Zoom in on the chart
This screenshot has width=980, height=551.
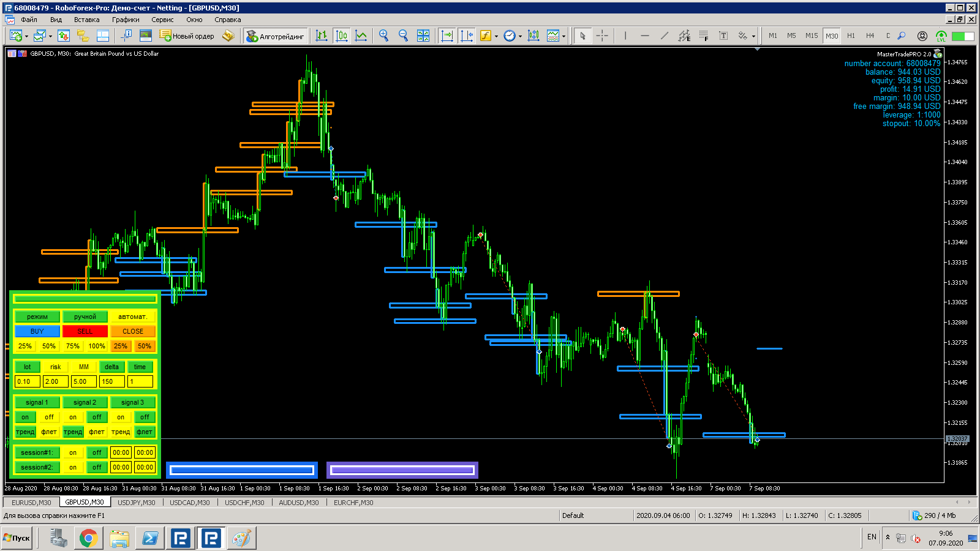[x=384, y=36]
